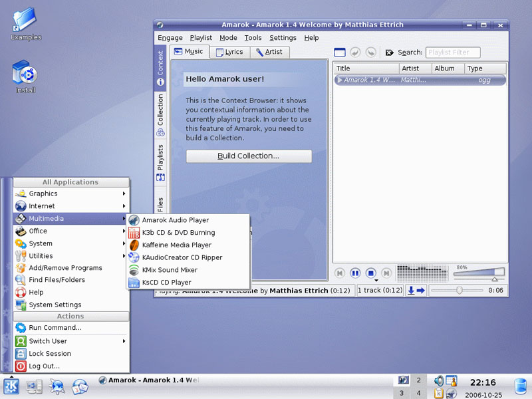
Task: Click the clear playlist toolbar icon
Action: tap(340, 53)
